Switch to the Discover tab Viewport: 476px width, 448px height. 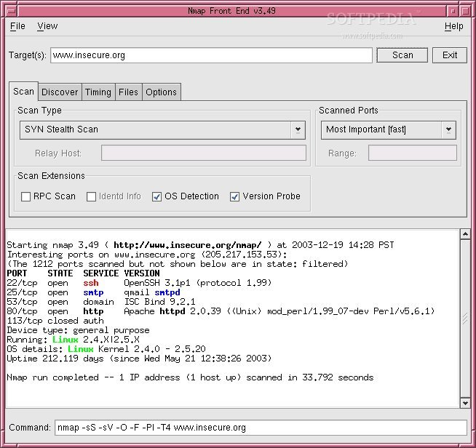click(60, 92)
